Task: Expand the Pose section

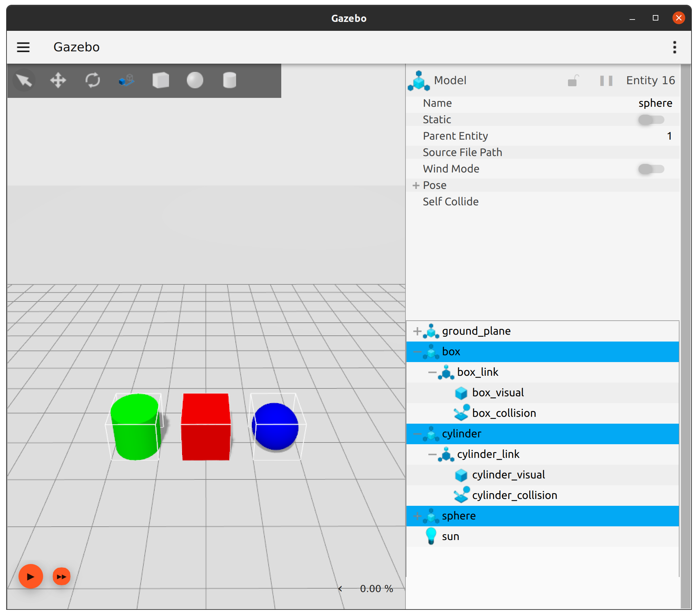Action: 416,185
